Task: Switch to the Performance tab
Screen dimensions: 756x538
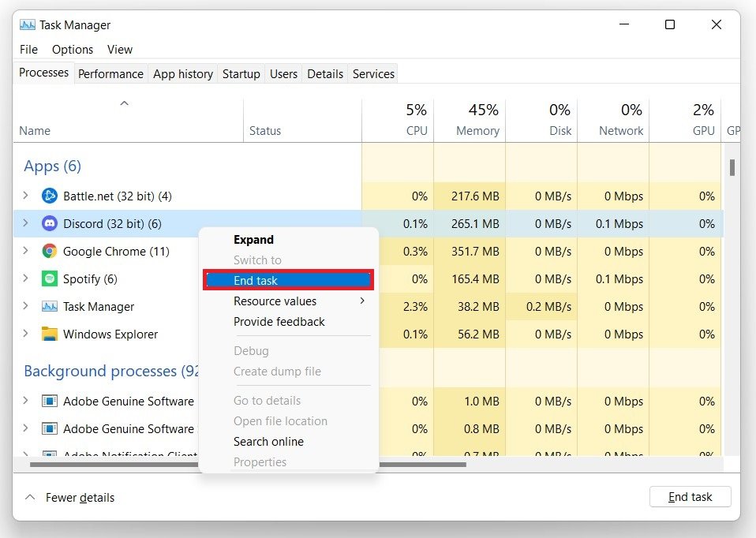Action: point(110,73)
